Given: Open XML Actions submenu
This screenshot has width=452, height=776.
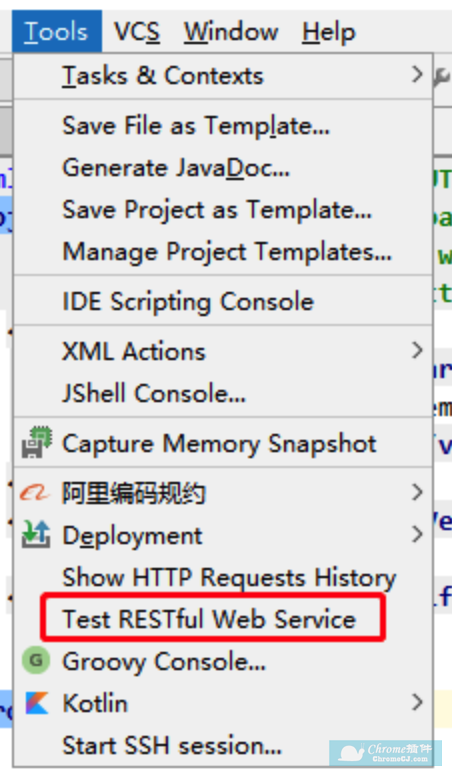Looking at the screenshot, I should coord(223,352).
